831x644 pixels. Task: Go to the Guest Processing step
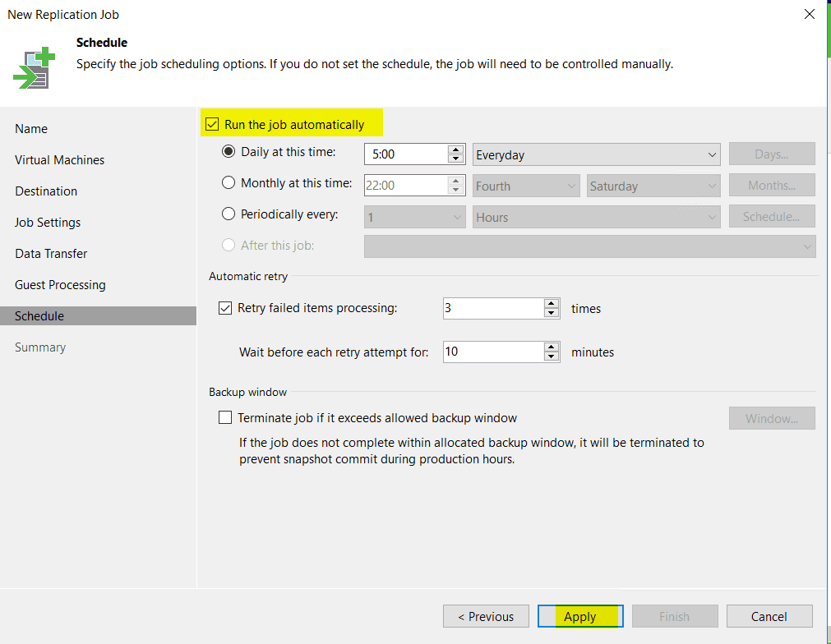60,284
